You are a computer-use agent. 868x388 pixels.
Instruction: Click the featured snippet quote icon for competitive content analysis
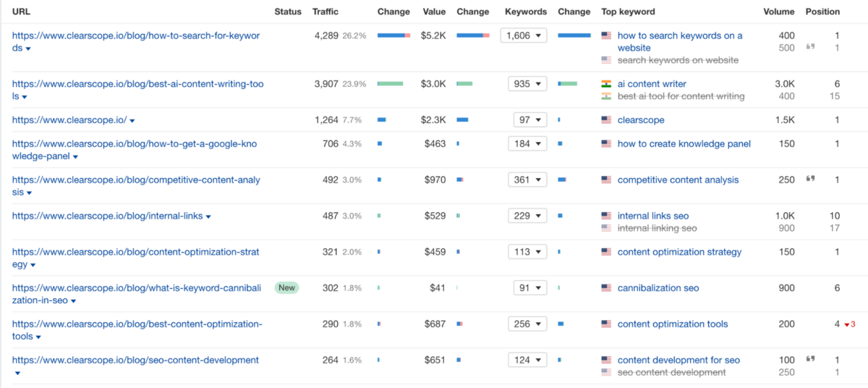[x=810, y=179]
